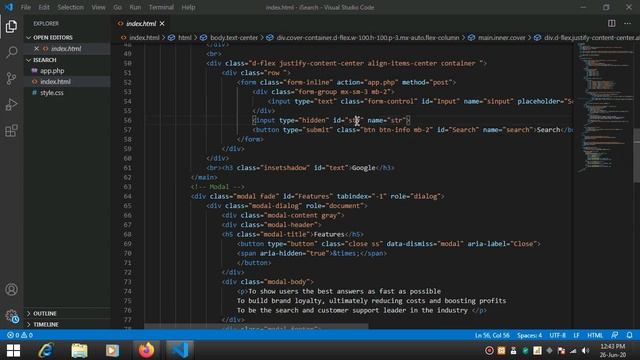Open the Accounts menu icon

[x=11, y=289]
